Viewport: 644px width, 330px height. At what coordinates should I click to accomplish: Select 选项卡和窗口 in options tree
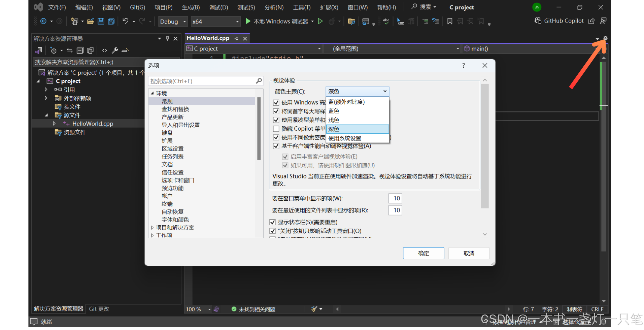point(178,180)
